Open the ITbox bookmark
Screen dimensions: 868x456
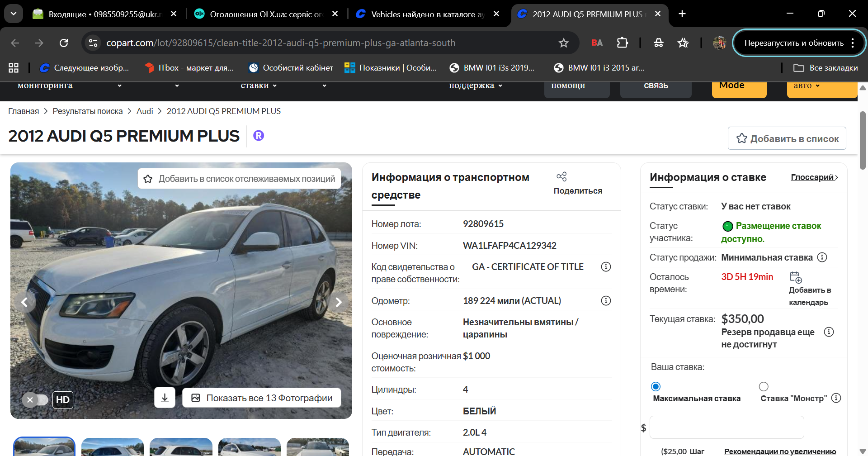(189, 68)
